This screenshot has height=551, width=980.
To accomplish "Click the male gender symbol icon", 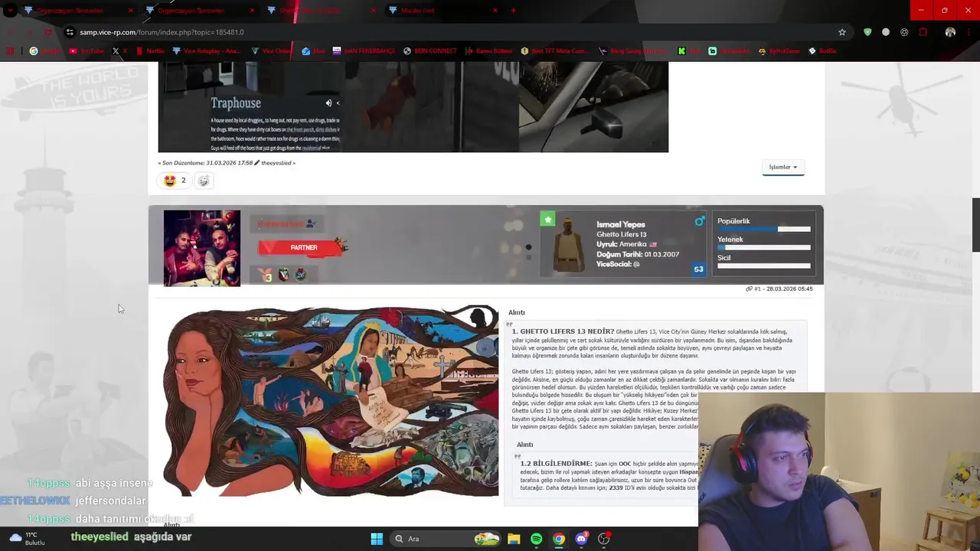I will (699, 221).
